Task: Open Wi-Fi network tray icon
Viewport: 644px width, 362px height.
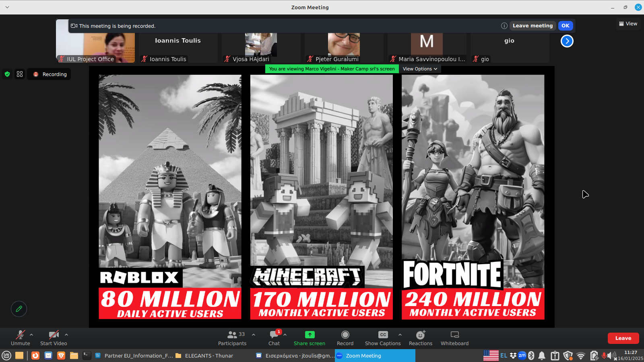Action: click(581, 356)
